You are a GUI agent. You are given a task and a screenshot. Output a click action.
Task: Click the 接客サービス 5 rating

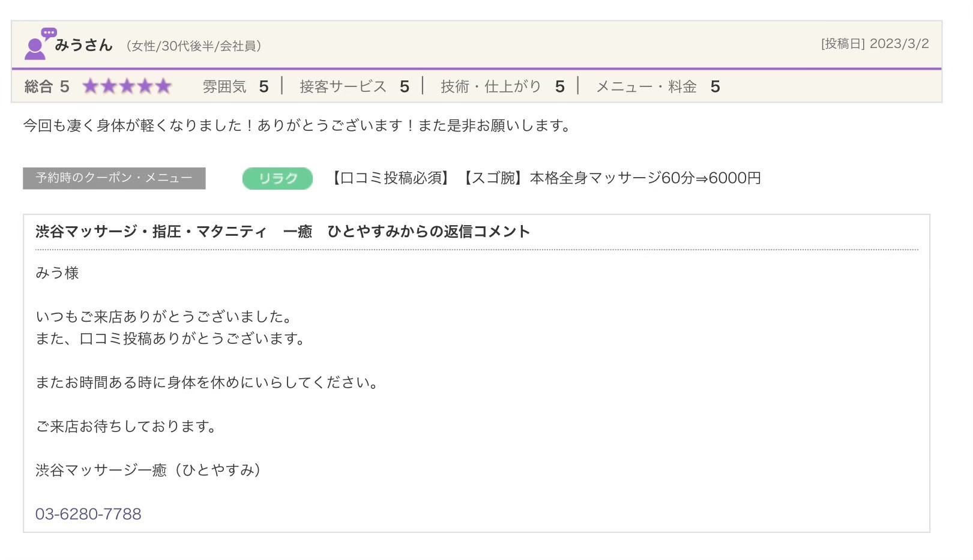point(354,86)
